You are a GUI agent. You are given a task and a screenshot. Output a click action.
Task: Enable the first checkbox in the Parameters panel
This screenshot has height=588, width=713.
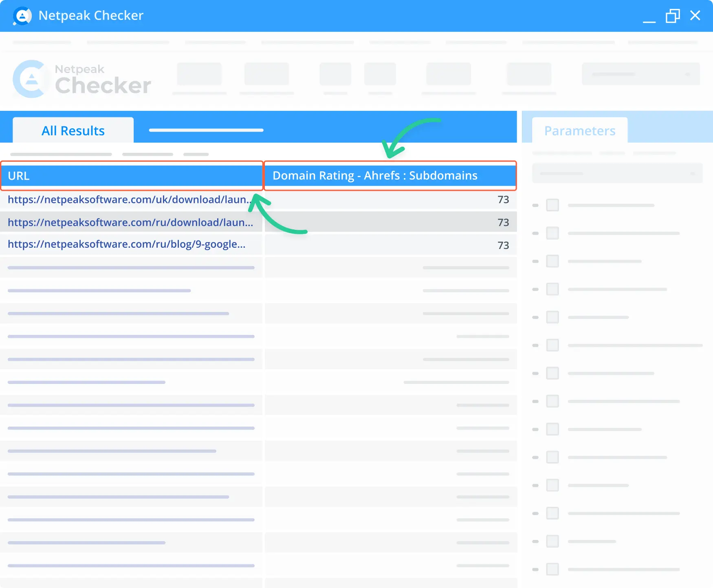[x=553, y=205]
